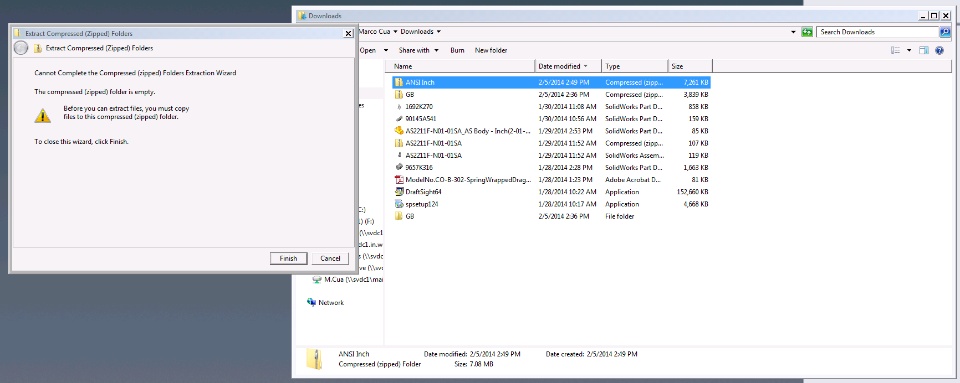Click Downloads in the address path
This screenshot has width=960, height=383.
[418, 32]
